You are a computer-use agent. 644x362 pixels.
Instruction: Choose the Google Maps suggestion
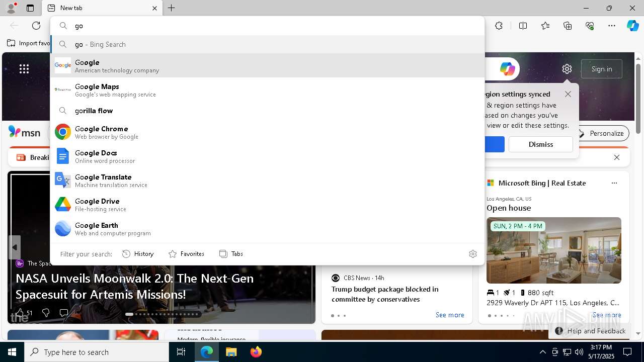tap(268, 89)
